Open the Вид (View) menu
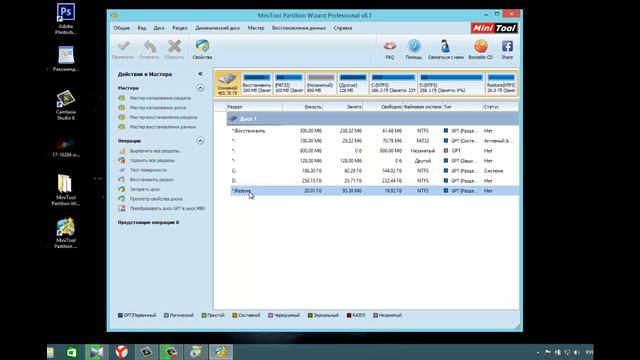640x360 pixels. [x=142, y=28]
